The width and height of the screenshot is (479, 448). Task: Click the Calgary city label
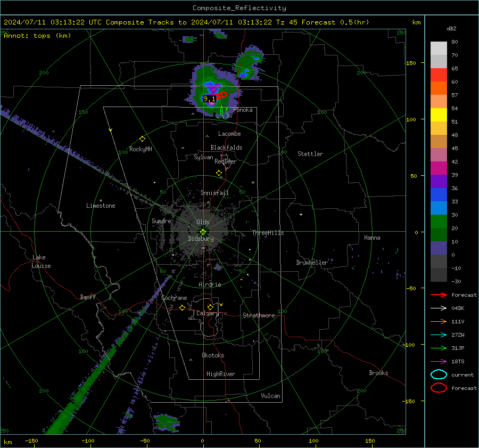(208, 313)
